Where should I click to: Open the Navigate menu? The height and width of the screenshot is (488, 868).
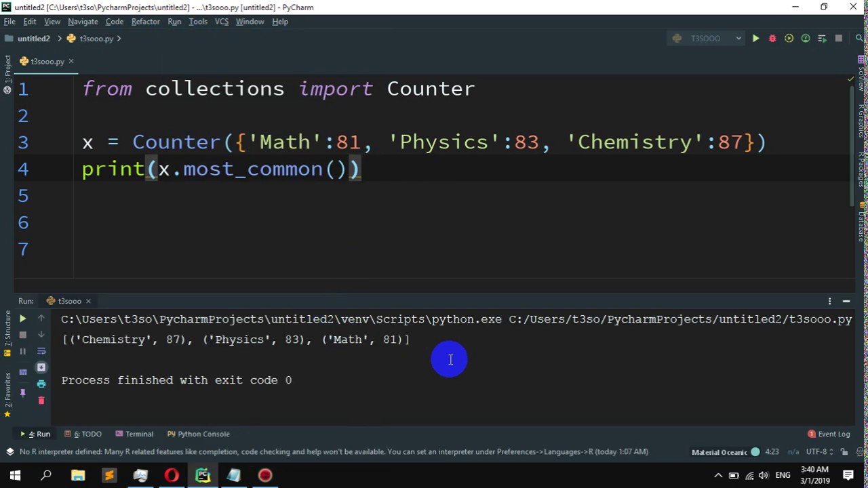[x=83, y=22]
